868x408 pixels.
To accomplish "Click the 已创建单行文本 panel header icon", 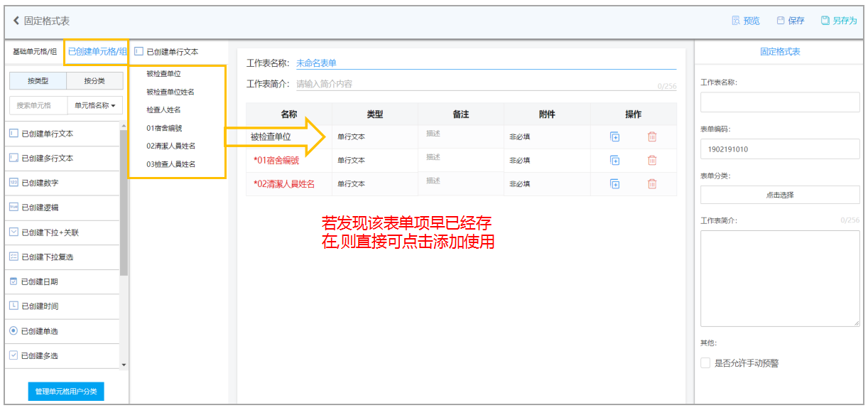I will coord(139,51).
